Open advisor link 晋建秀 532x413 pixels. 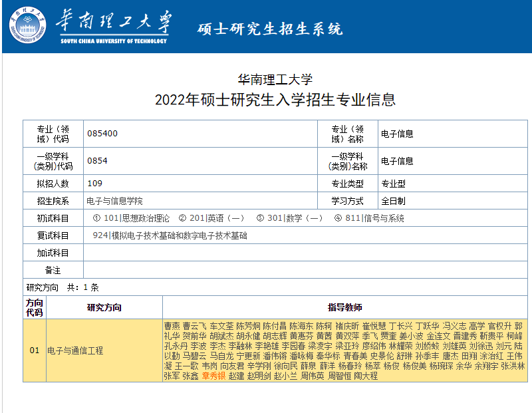pos(465,336)
